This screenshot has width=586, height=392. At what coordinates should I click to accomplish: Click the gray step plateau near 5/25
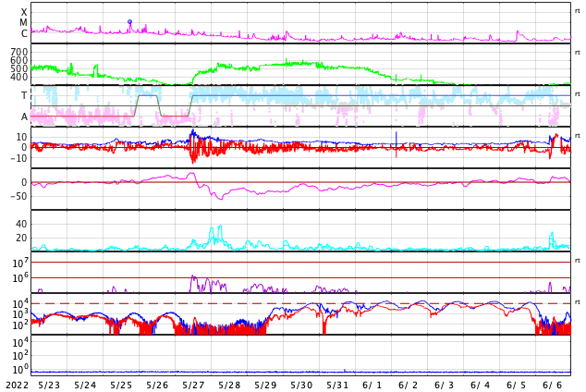coord(147,95)
